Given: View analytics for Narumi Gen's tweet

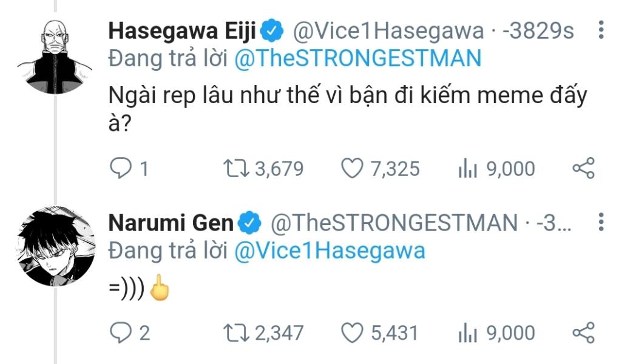Looking at the screenshot, I should pyautogui.click(x=496, y=333).
